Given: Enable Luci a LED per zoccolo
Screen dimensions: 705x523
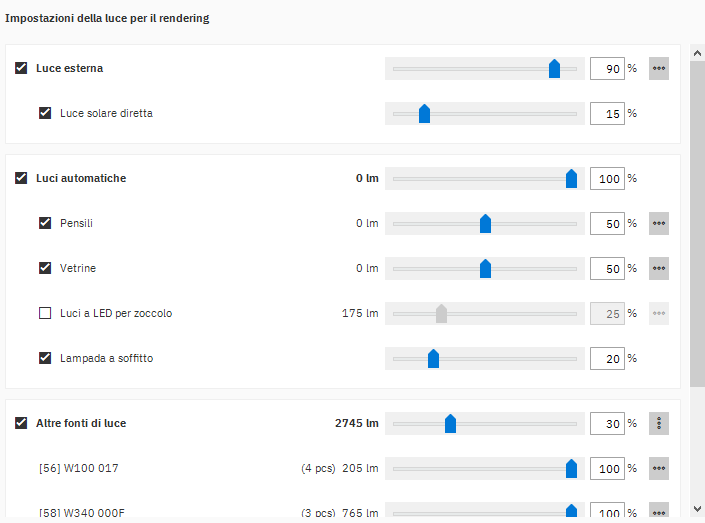Looking at the screenshot, I should [x=45, y=314].
